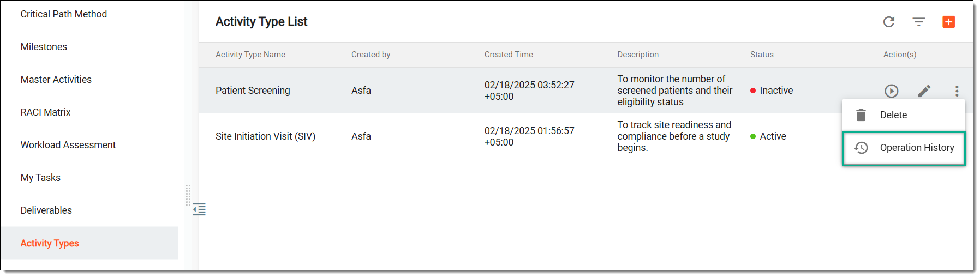Screen dimensions: 980x277
Task: Choose Operation History menu entry
Action: [x=904, y=148]
